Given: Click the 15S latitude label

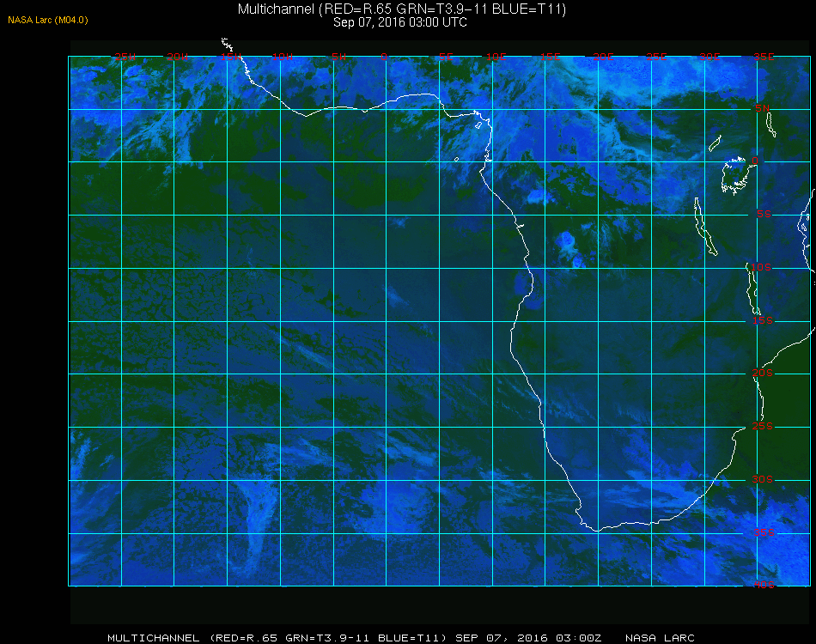Looking at the screenshot, I should point(763,320).
